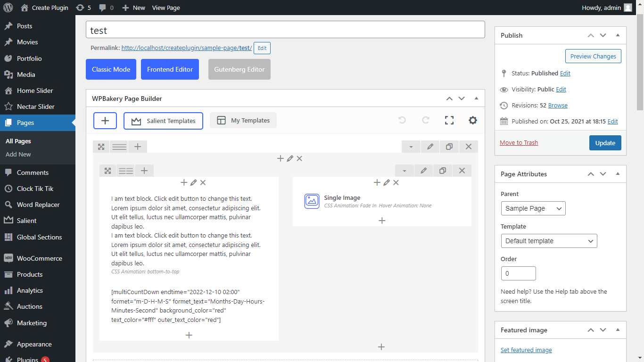The image size is (644, 362).
Task: Click Set featured image link
Action: (x=526, y=350)
